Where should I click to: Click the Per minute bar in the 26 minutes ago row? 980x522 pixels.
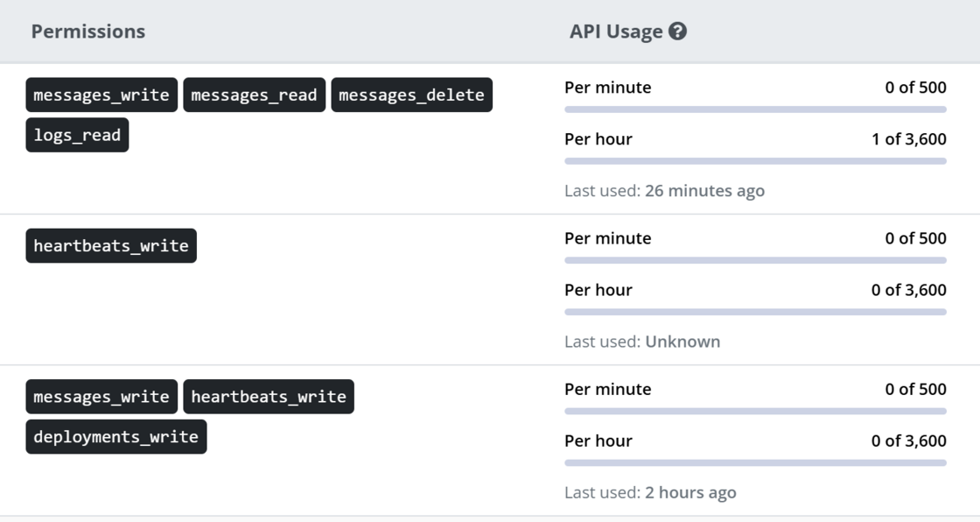[x=756, y=109]
